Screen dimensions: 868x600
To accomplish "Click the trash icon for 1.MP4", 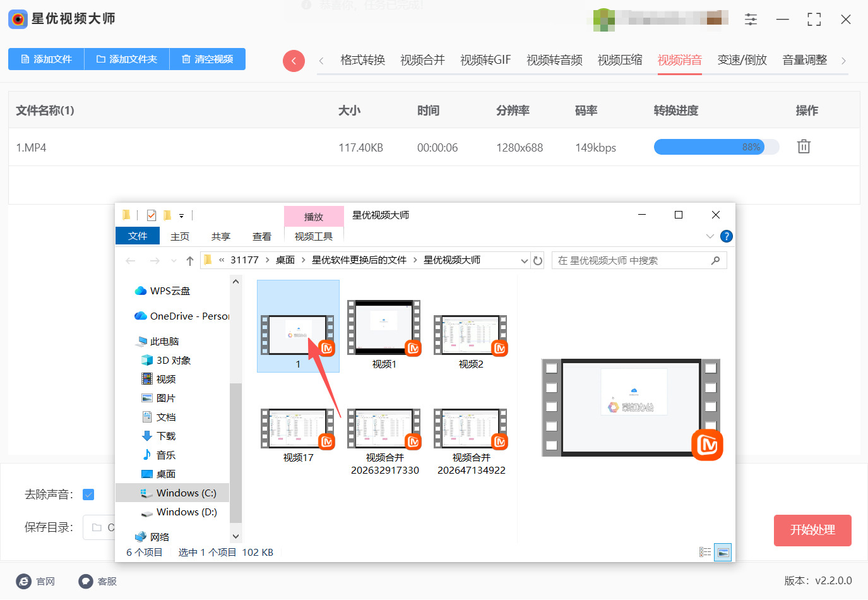I will tap(803, 147).
